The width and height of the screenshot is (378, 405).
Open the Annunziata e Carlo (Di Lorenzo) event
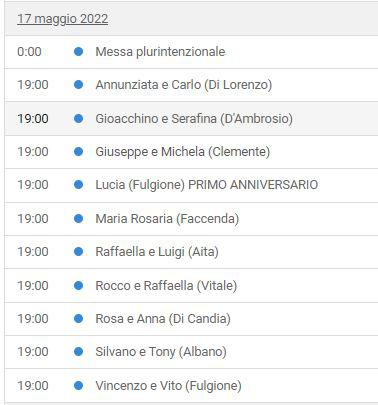click(x=184, y=85)
